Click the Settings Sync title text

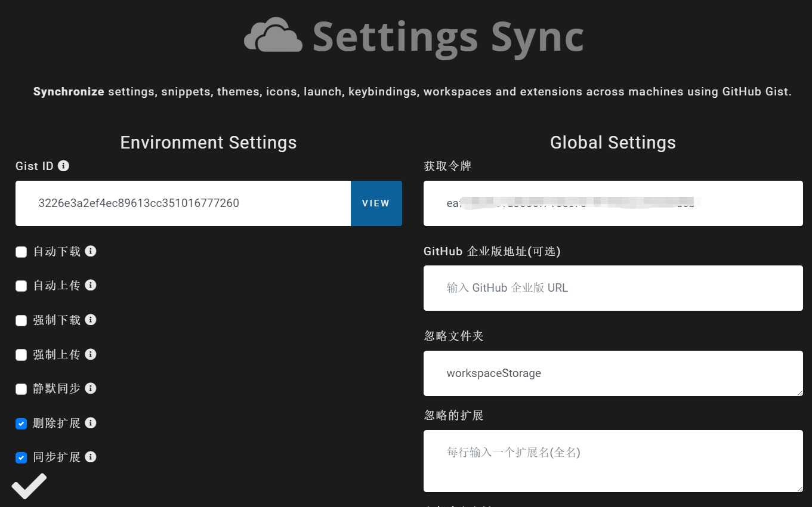click(448, 37)
